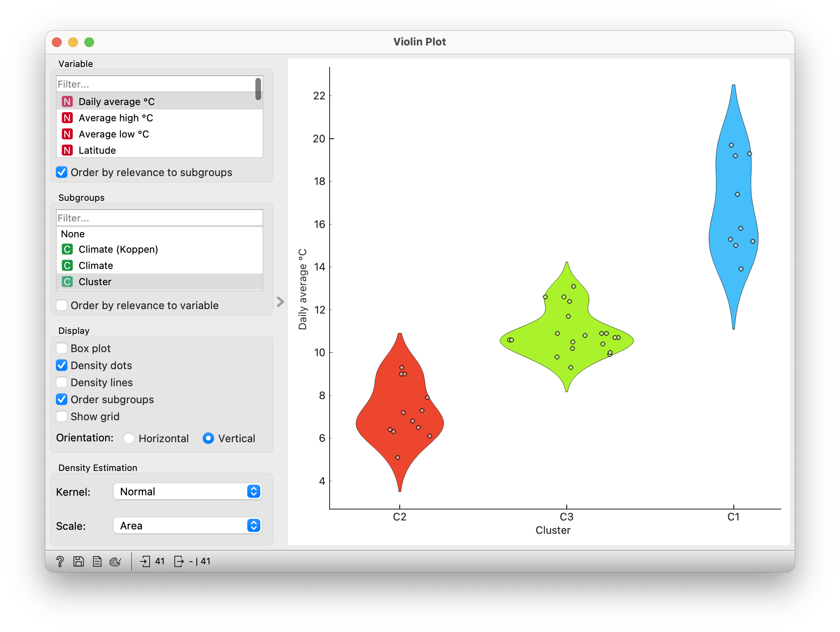The height and width of the screenshot is (632, 840).
Task: Select None in Subgroups list
Action: [73, 234]
